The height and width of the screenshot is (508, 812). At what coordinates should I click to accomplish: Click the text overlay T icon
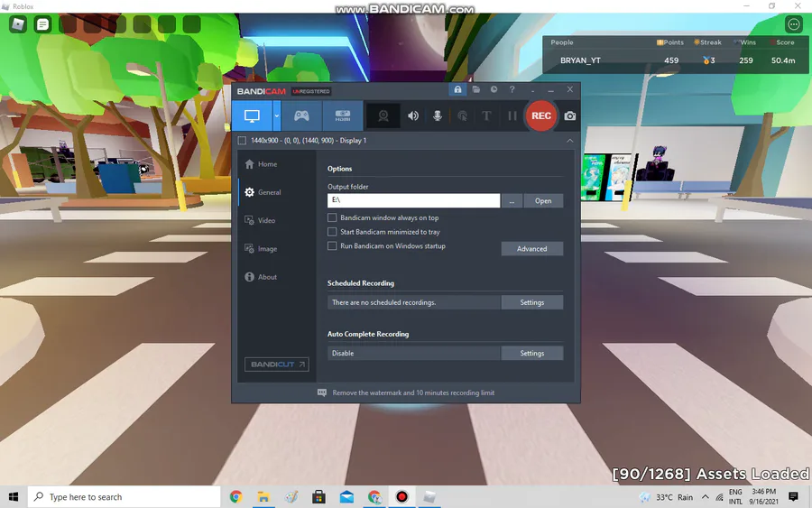point(486,116)
